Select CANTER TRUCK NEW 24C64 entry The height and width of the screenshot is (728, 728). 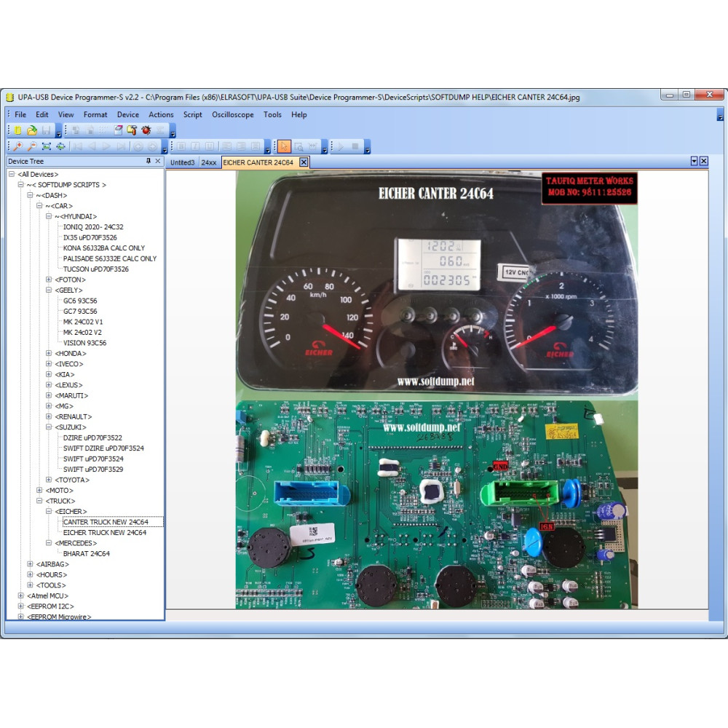click(106, 522)
